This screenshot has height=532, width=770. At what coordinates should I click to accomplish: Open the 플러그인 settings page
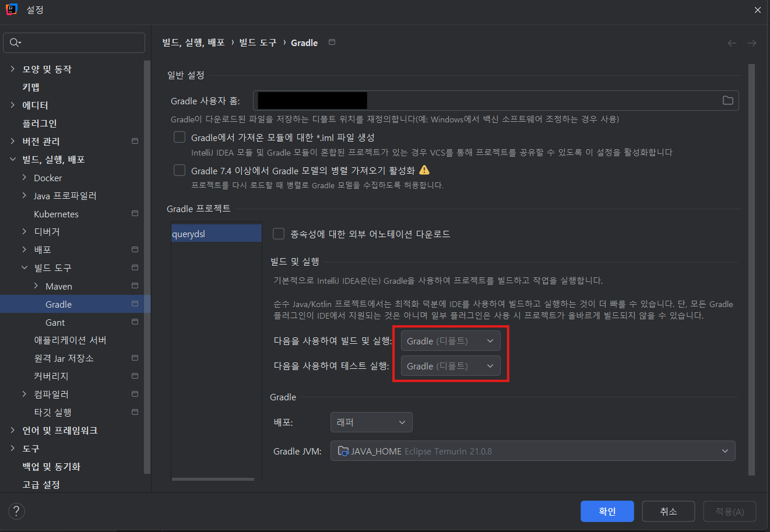(40, 123)
